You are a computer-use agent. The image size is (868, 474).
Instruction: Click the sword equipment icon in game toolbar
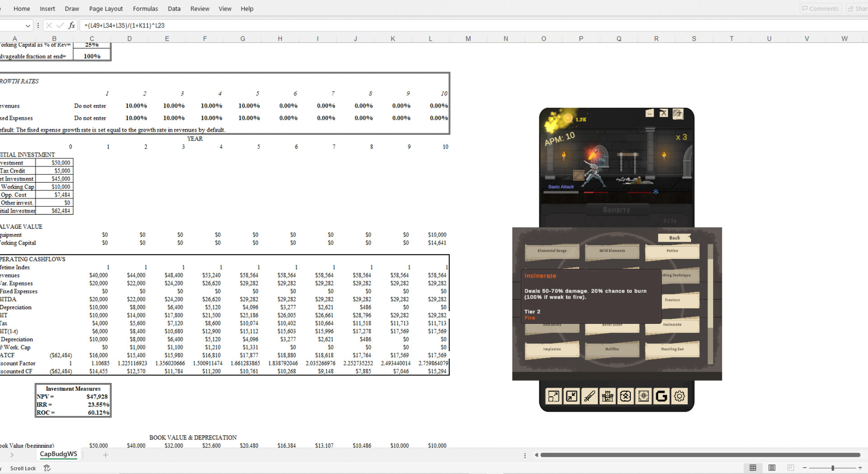(589, 397)
